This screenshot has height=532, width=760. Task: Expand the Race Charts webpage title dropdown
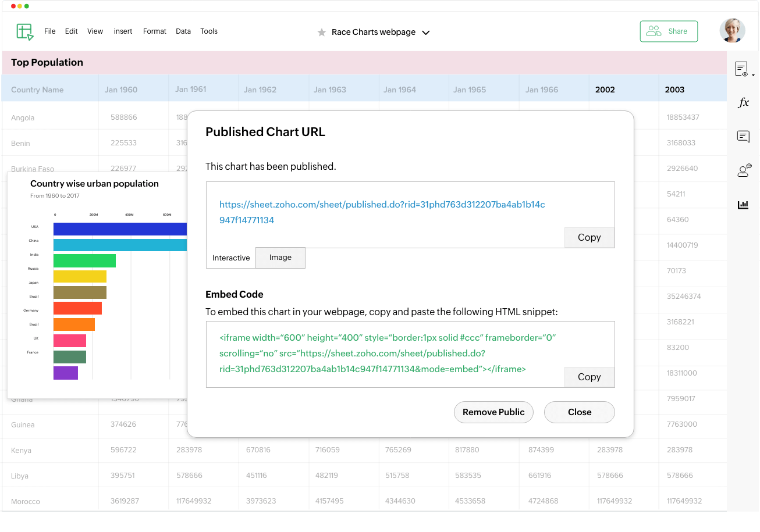(x=425, y=33)
